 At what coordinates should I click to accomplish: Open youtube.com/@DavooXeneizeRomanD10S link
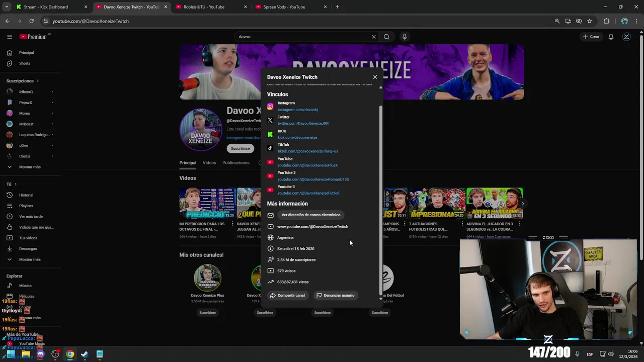[313, 179]
